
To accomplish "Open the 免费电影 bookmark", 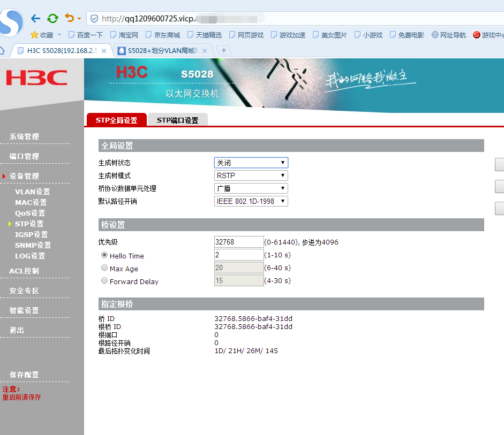I will (x=407, y=35).
